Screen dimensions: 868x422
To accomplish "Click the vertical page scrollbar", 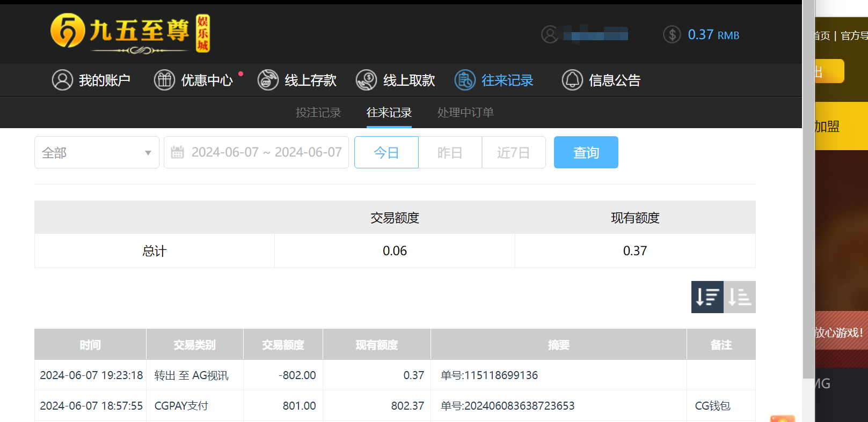I will (x=808, y=188).
